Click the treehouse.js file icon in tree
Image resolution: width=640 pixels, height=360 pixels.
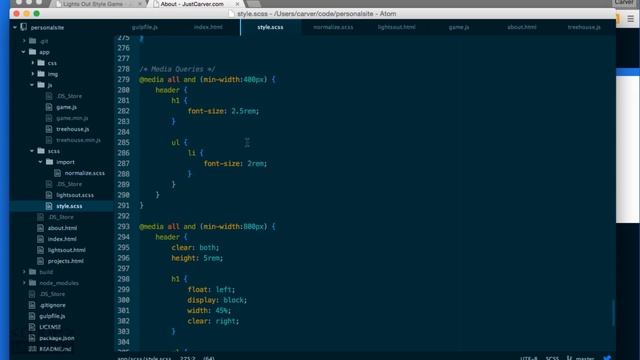point(49,129)
